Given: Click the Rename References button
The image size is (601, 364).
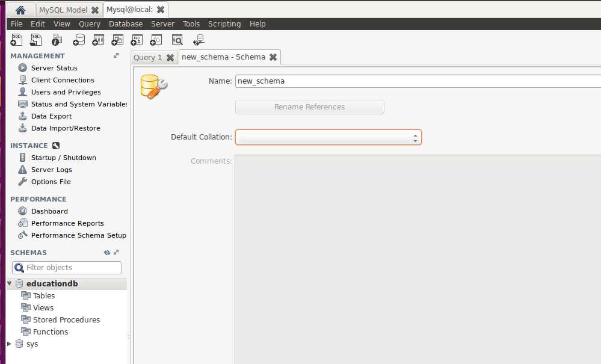Looking at the screenshot, I should pyautogui.click(x=310, y=107).
